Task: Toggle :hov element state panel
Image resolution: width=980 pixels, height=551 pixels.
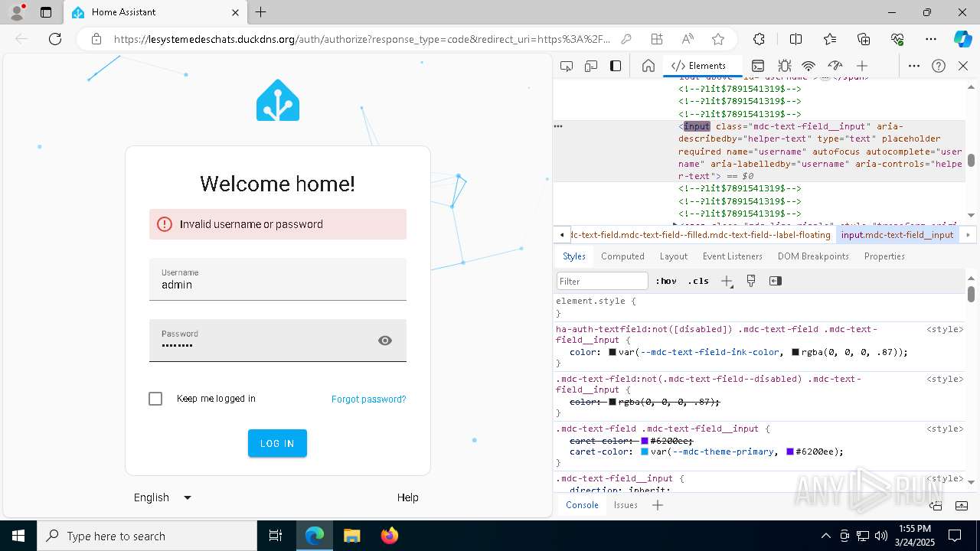Action: pos(666,281)
